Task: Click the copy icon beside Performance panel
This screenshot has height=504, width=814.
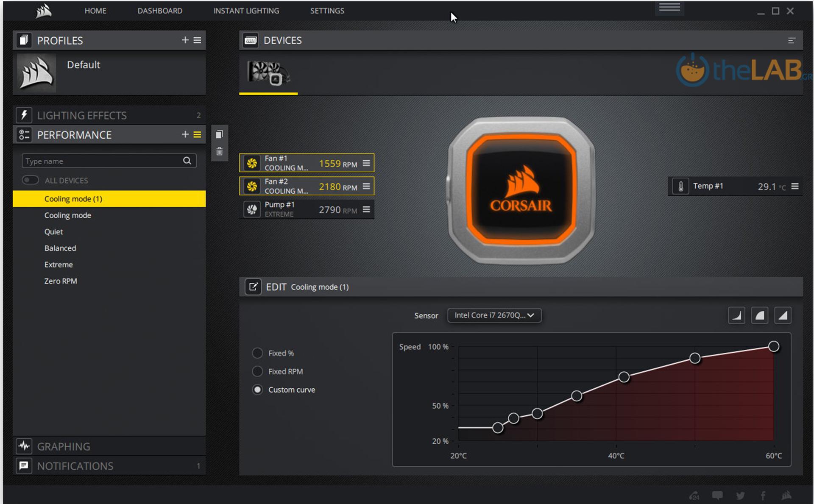Action: click(x=219, y=135)
